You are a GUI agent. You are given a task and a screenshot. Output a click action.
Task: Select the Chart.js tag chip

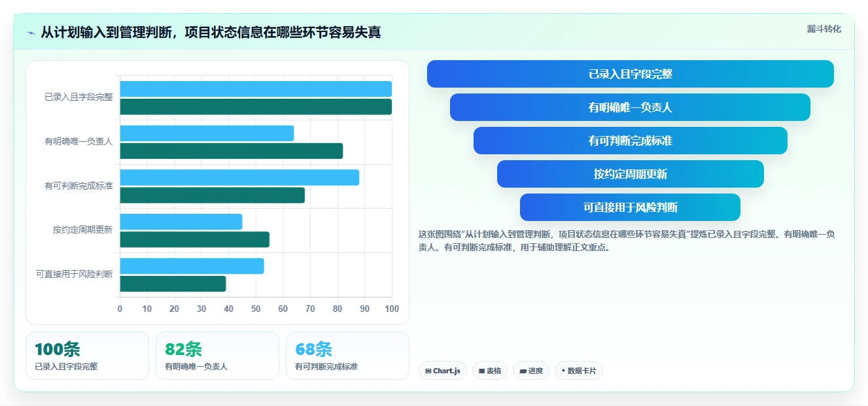[443, 371]
